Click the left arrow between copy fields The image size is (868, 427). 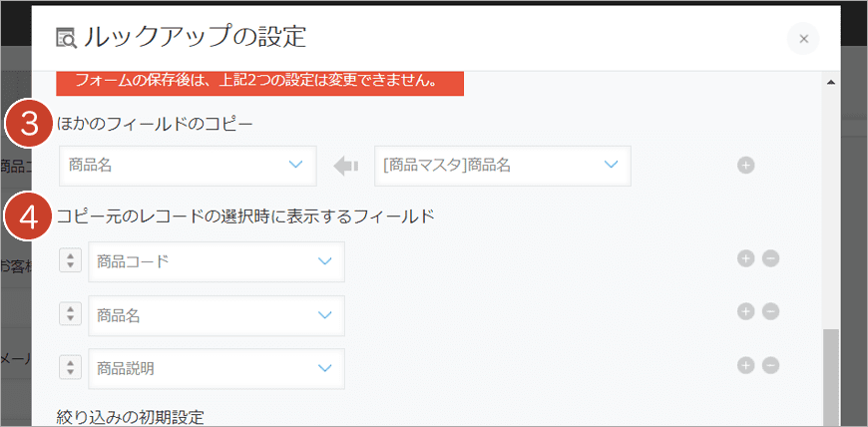345,167
